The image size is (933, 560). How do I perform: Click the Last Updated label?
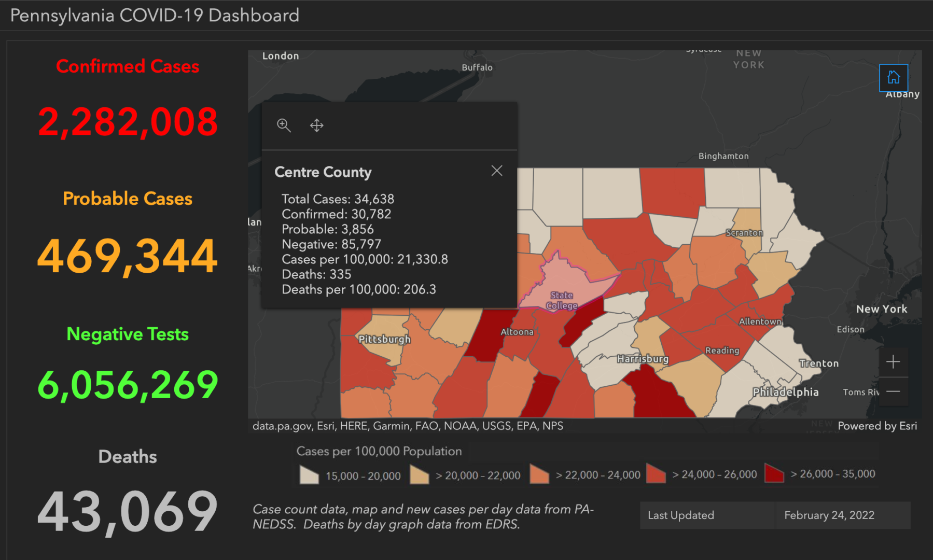tap(681, 515)
